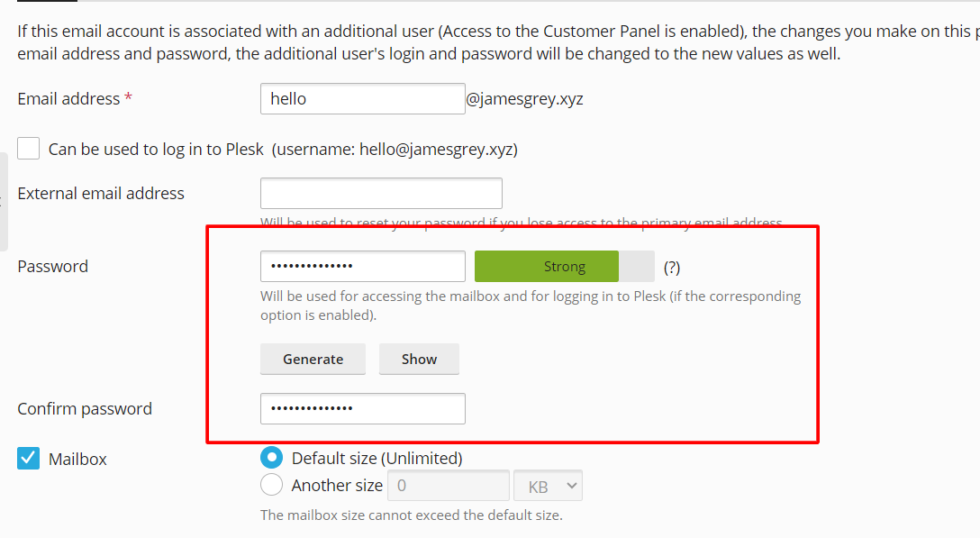This screenshot has width=980, height=538.
Task: Click the Another size number field
Action: pos(449,486)
